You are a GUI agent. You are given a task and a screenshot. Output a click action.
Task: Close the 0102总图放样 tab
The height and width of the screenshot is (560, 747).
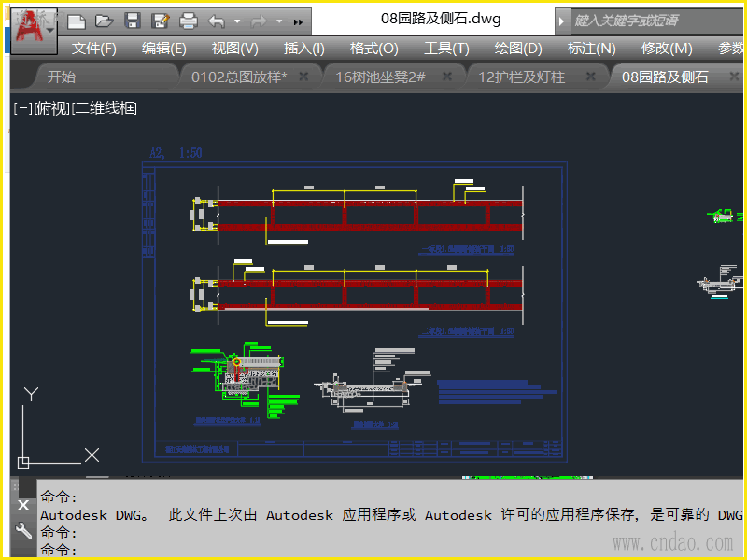tap(303, 77)
